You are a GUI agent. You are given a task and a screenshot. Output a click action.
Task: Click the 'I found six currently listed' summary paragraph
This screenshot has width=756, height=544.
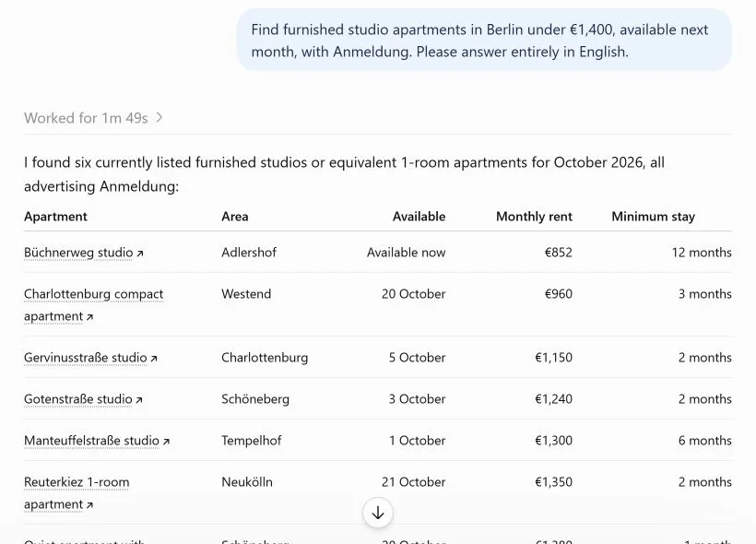(344, 174)
